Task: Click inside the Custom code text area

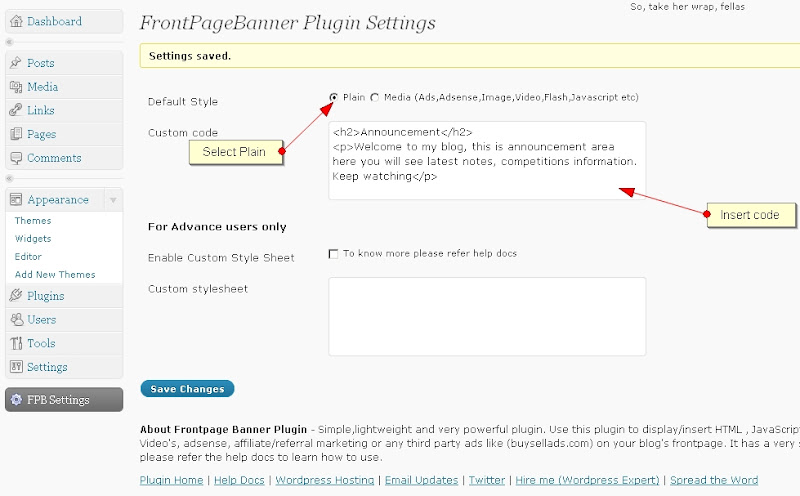Action: (x=487, y=160)
